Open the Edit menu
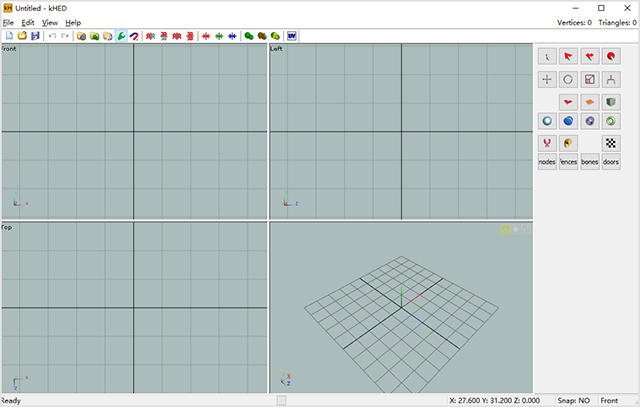 pyautogui.click(x=28, y=22)
